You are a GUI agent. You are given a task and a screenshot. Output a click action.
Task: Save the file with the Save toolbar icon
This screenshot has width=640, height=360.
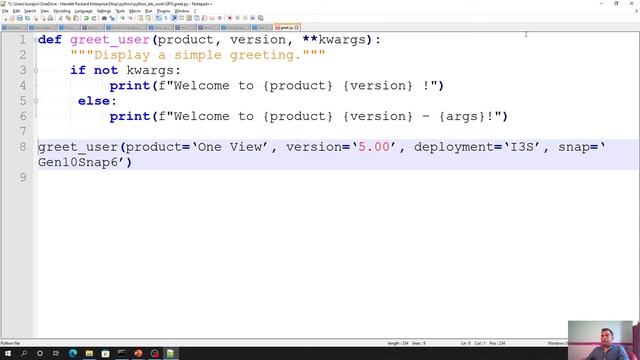click(x=20, y=18)
